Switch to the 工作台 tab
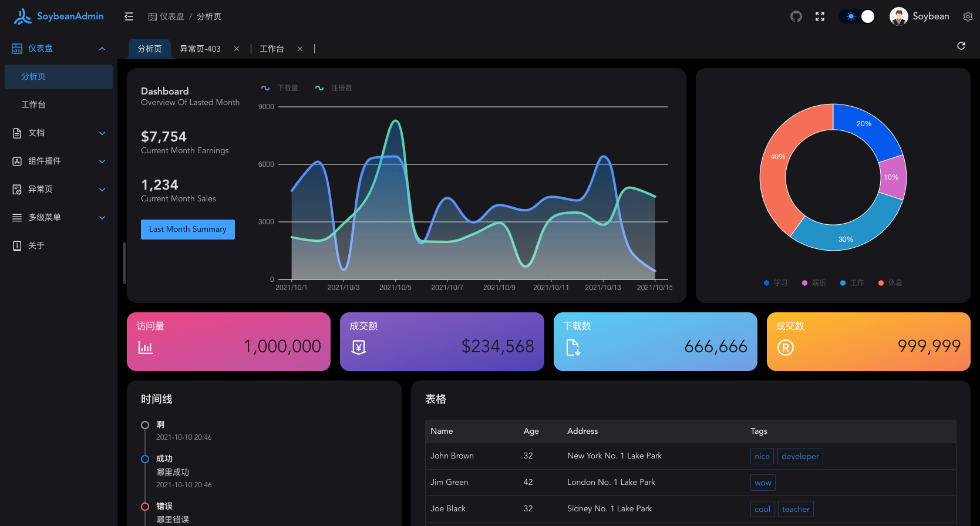The image size is (980, 526). 272,49
